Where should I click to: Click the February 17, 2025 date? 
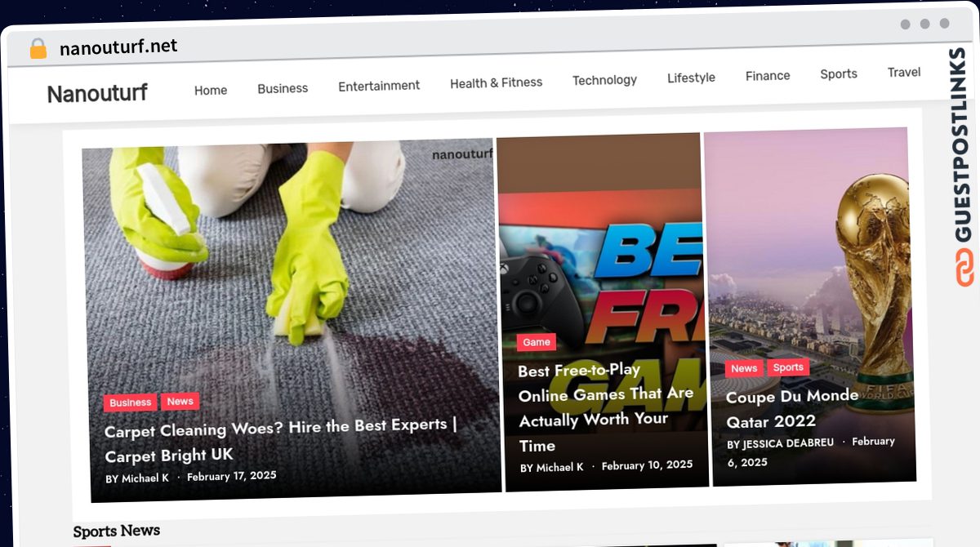(232, 476)
